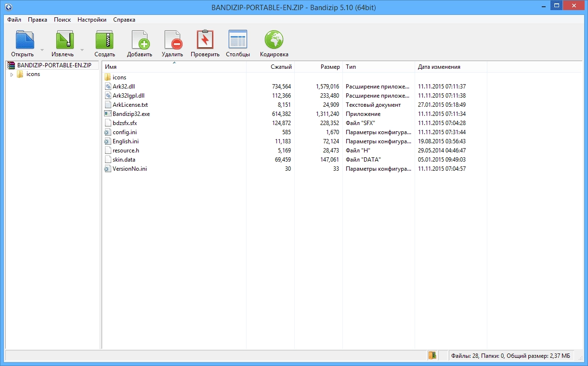Click the Извлечь (Extract) toolbar icon
This screenshot has width=588, height=366.
[x=65, y=39]
